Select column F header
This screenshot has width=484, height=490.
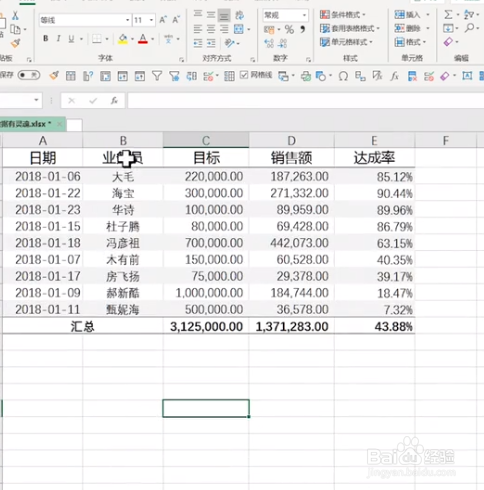446,141
